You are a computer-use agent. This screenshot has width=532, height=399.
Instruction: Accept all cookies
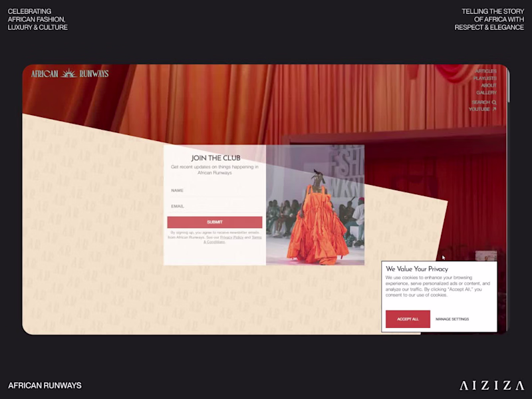(408, 319)
